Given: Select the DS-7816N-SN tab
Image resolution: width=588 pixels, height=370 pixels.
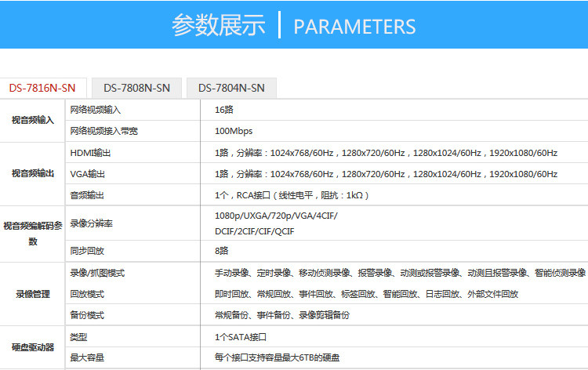Looking at the screenshot, I should click(42, 88).
